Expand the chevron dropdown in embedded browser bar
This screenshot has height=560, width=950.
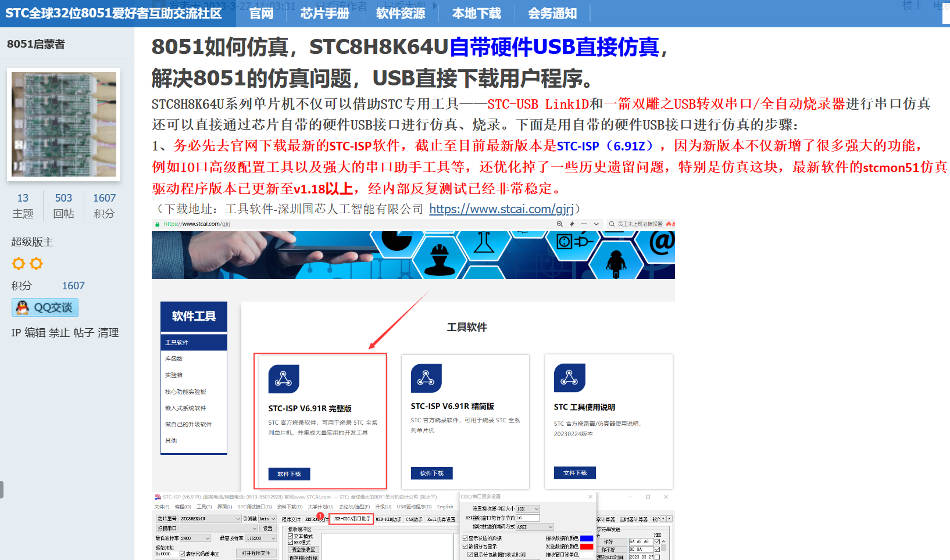[x=596, y=224]
